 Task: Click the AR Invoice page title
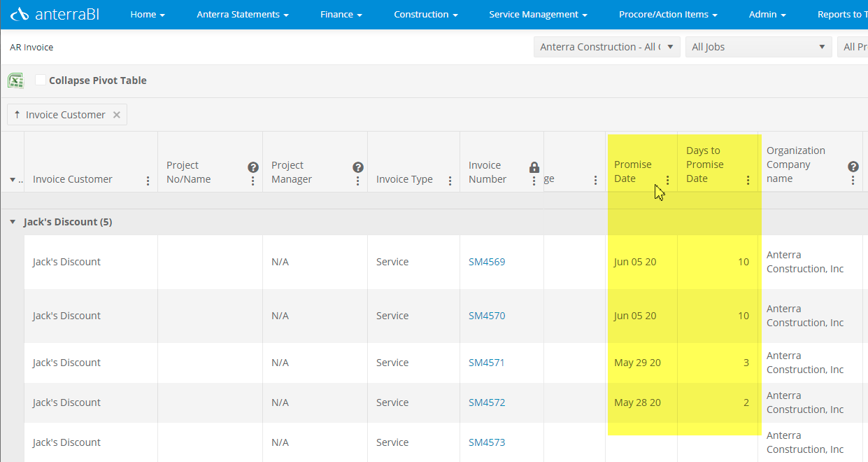tap(31, 48)
